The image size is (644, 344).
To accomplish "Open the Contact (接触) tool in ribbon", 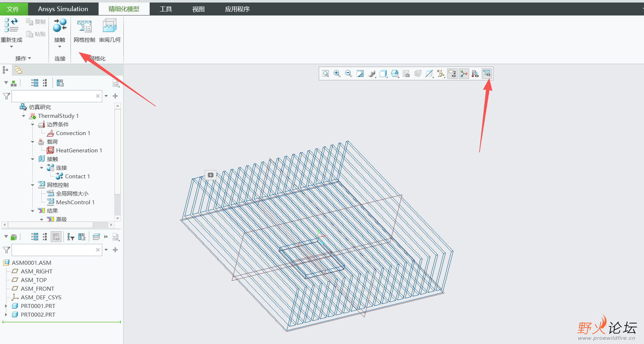I will 60,26.
